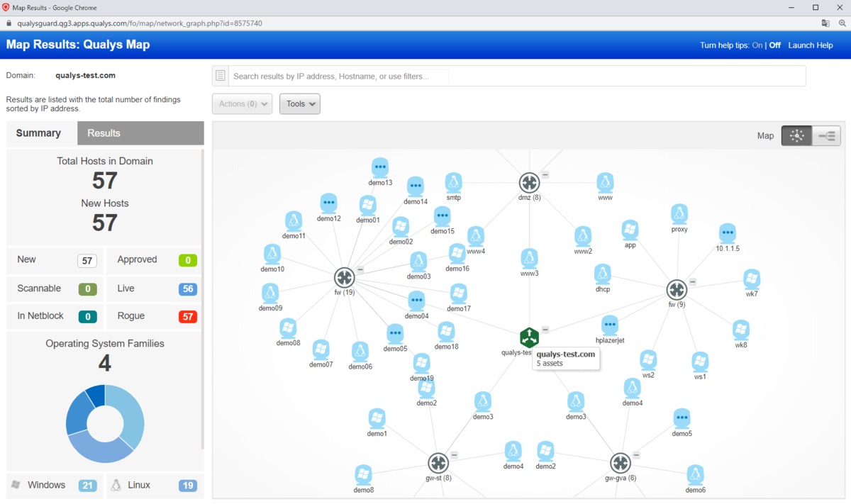The width and height of the screenshot is (851, 504).
Task: Click the demo07 Windows host icon
Action: [x=321, y=349]
